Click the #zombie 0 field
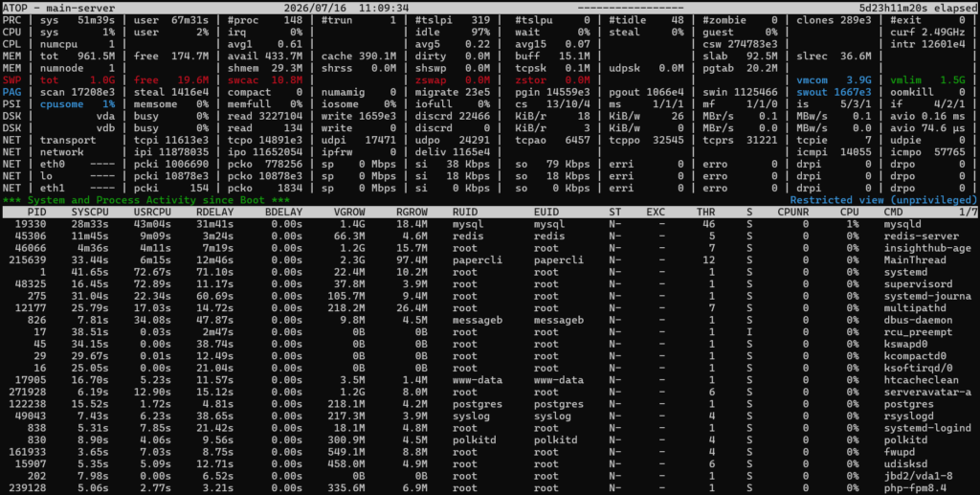The image size is (980, 495). point(740,20)
